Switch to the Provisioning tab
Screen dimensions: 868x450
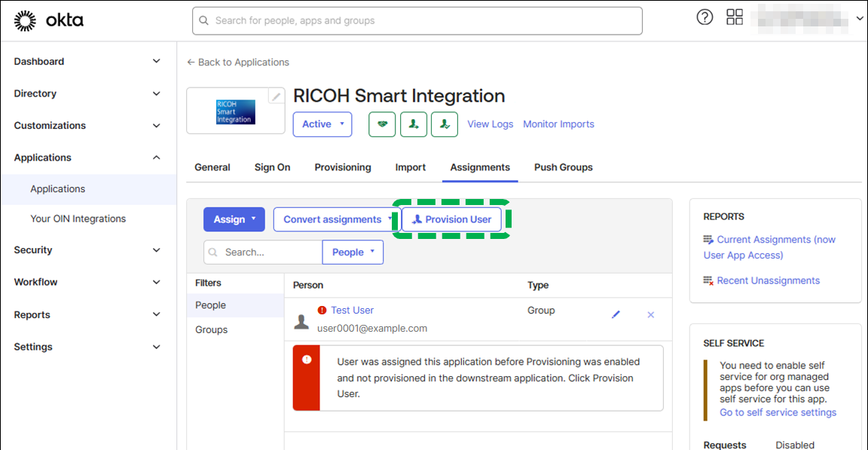(343, 167)
